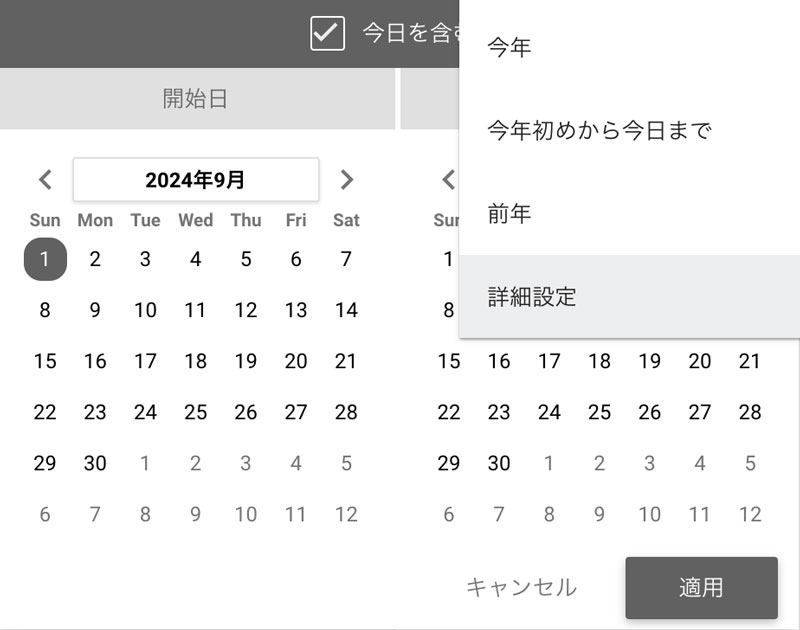The width and height of the screenshot is (800, 630).
Task: Click the 適用 button
Action: point(702,588)
